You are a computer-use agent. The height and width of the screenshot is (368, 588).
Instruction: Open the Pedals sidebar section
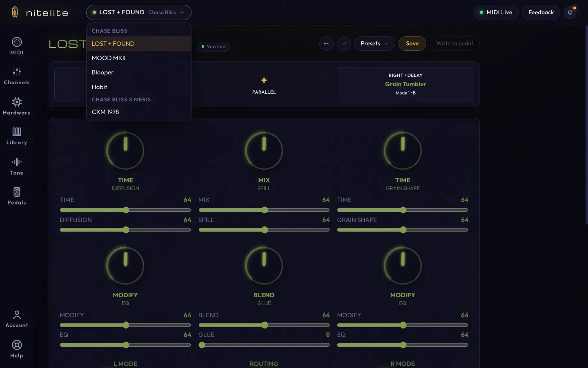(x=17, y=197)
